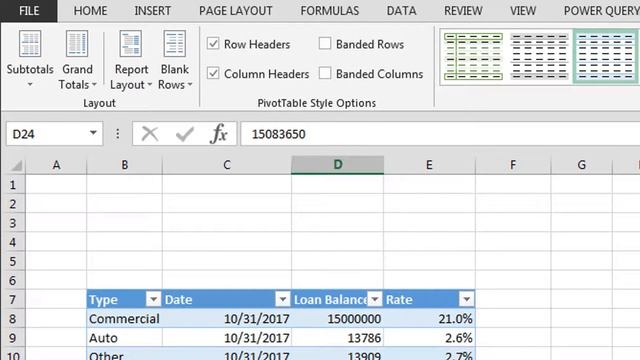Select column D header

pos(338,165)
